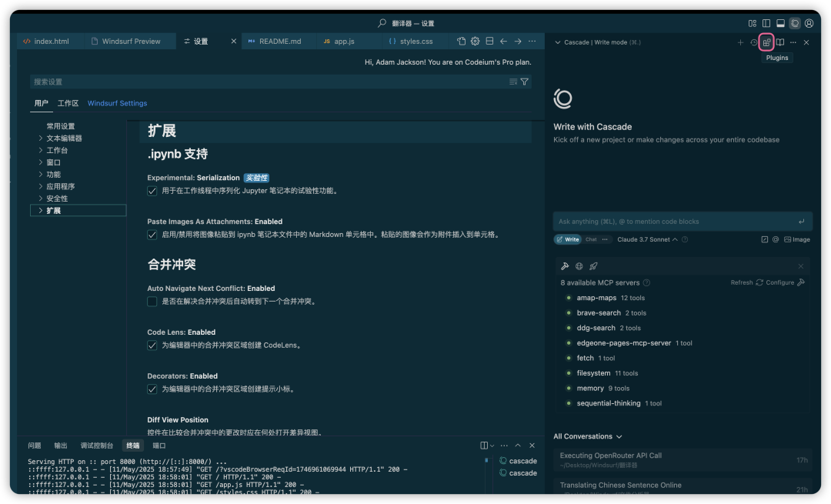Click the Image attachment button
Viewport: 831px width, 504px height.
tap(797, 239)
